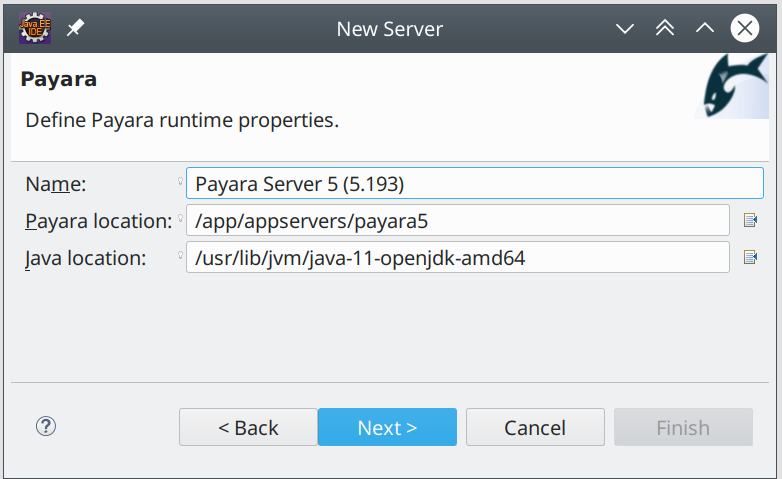Click the Payara location label
The height and width of the screenshot is (479, 782).
[x=98, y=220]
